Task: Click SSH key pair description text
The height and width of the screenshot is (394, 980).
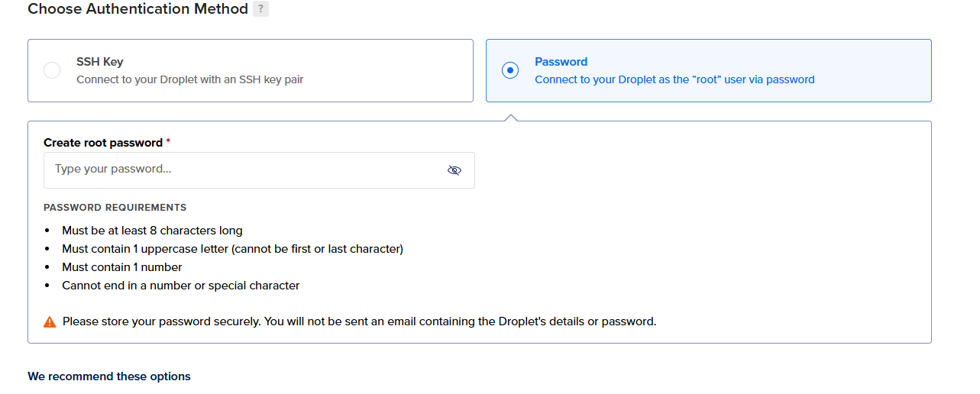Action: point(189,79)
